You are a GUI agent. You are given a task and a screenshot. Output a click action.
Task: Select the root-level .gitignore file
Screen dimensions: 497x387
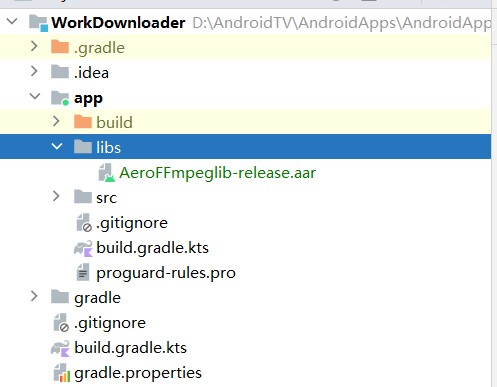coord(110,323)
